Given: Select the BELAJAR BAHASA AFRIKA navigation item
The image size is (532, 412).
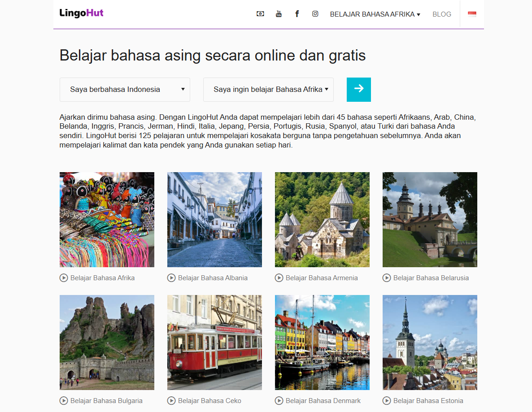Looking at the screenshot, I should pyautogui.click(x=372, y=14).
